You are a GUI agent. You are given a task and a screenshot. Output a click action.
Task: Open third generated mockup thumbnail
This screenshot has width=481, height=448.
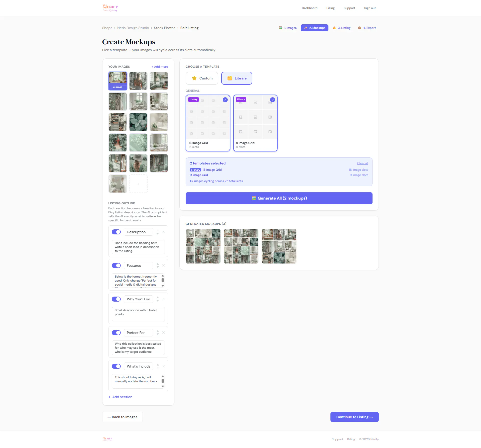tap(279, 246)
